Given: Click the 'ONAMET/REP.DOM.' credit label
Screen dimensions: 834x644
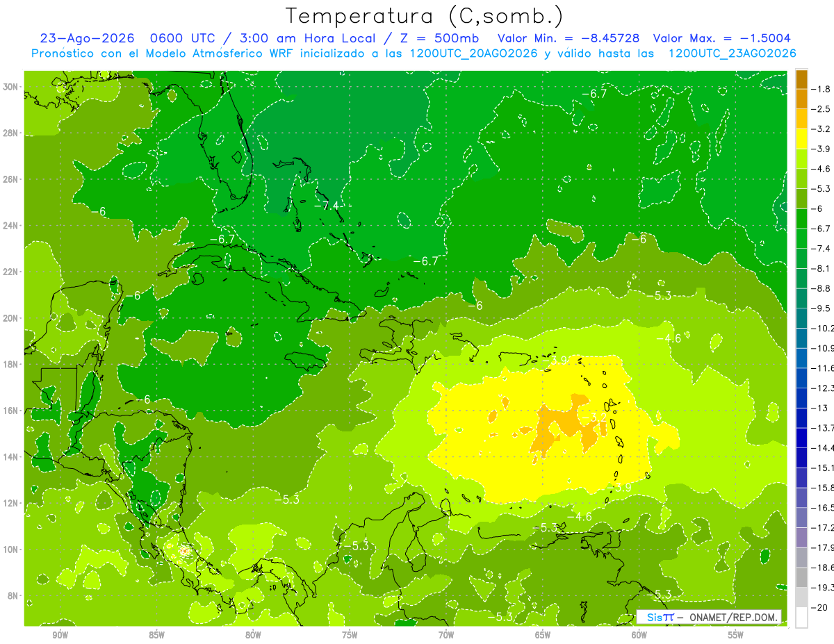Looking at the screenshot, I should click(x=734, y=617).
